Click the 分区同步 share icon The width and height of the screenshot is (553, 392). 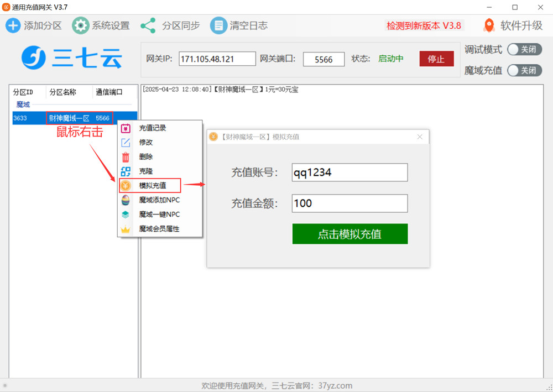148,25
